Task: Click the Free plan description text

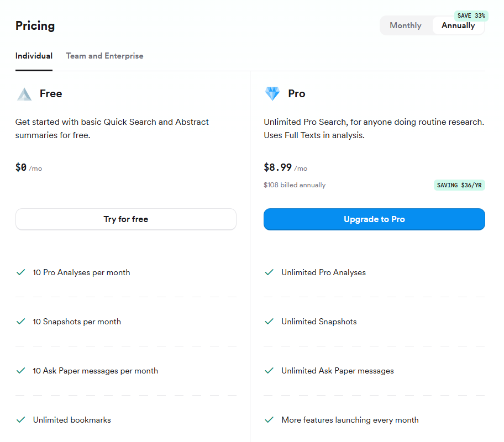Action: click(112, 129)
